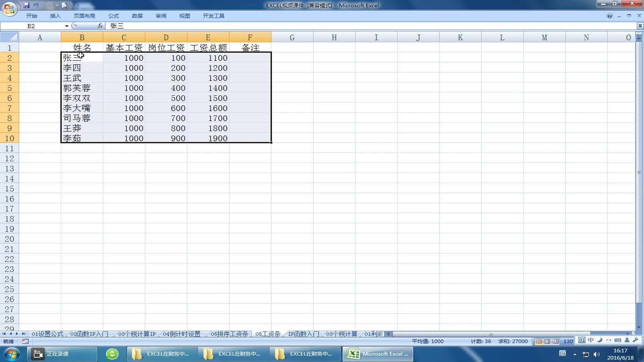Toggle the moon half-width icon in IME bar
The image size is (644, 362).
coord(600,340)
